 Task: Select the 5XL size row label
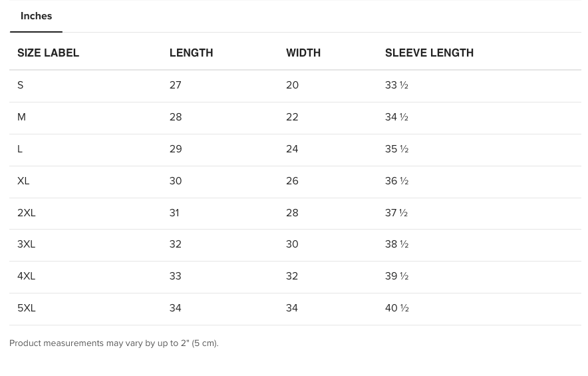coord(27,308)
